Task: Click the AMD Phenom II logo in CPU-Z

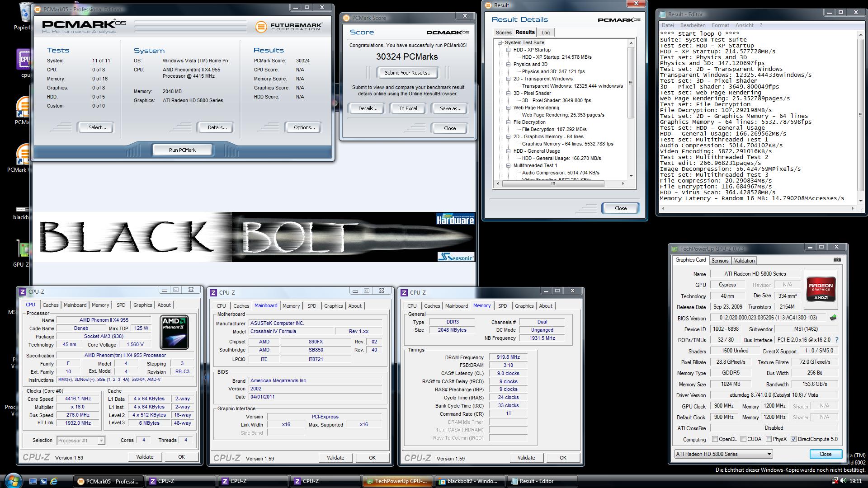Action: tap(174, 333)
